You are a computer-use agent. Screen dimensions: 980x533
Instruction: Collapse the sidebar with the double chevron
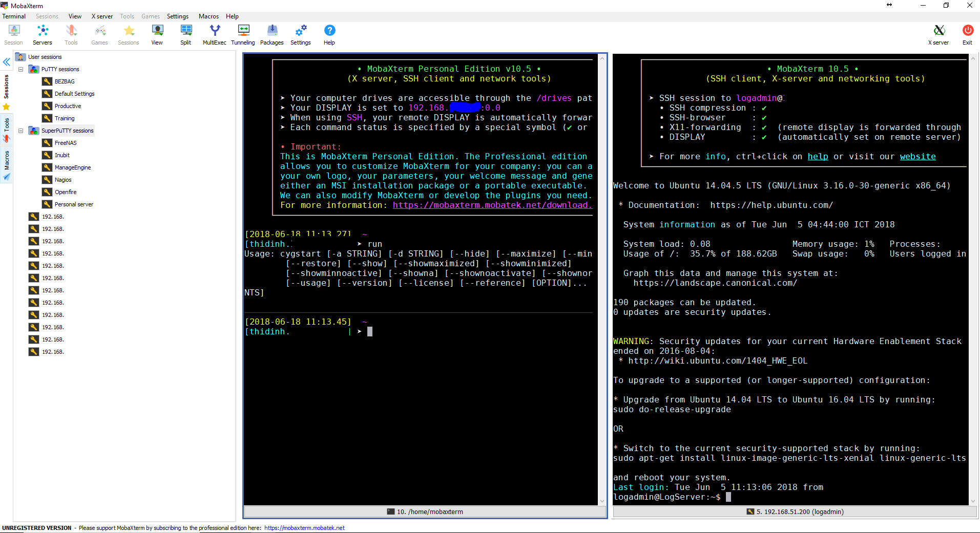point(7,62)
